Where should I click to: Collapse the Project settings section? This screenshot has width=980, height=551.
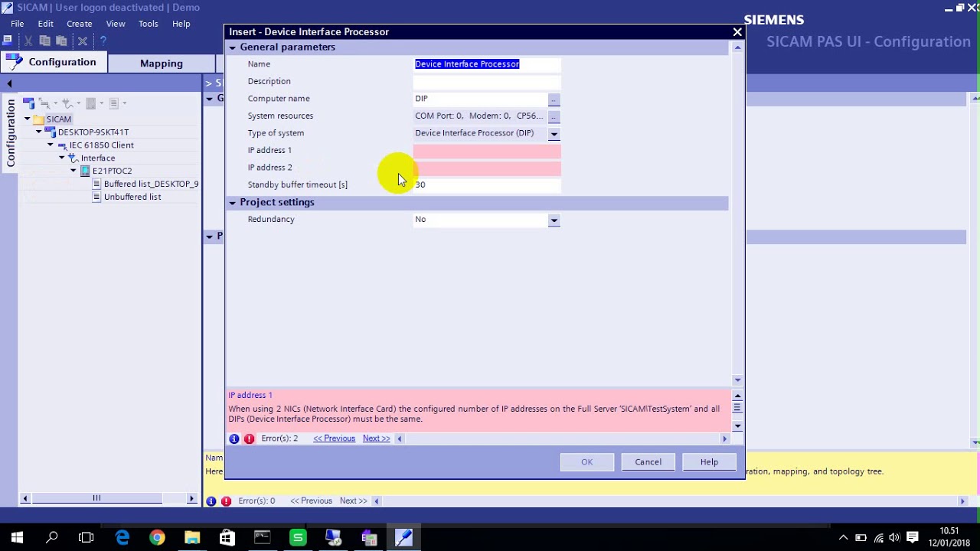tap(232, 203)
